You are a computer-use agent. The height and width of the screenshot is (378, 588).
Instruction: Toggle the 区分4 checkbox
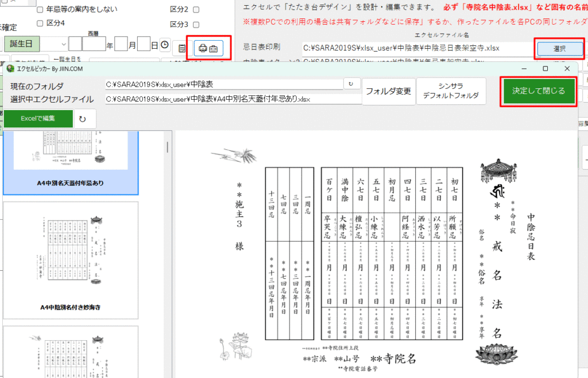tap(40, 24)
